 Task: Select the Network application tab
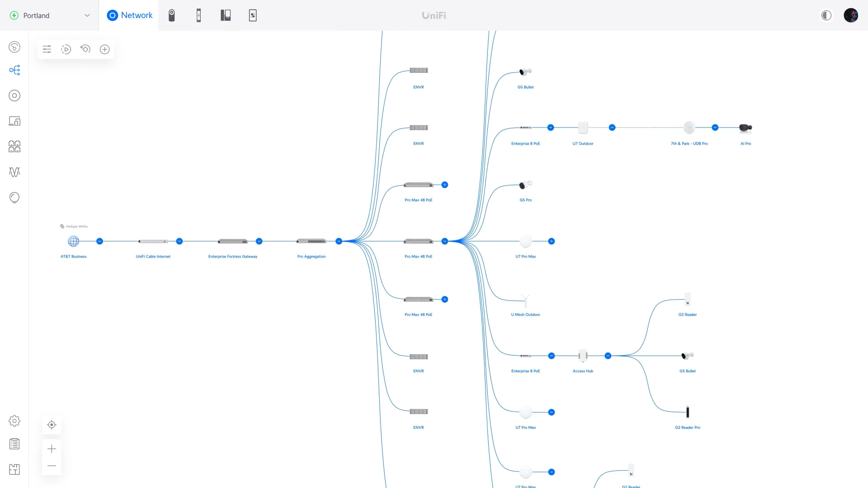click(x=129, y=15)
